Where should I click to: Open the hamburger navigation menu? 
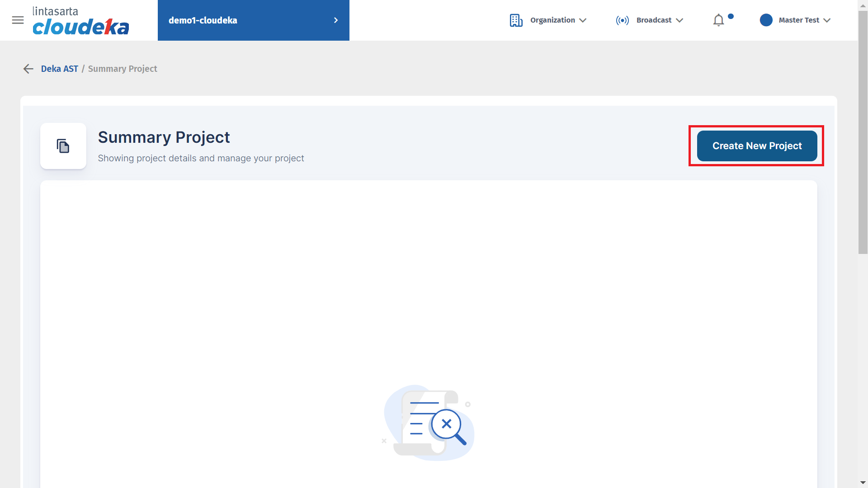tap(18, 20)
